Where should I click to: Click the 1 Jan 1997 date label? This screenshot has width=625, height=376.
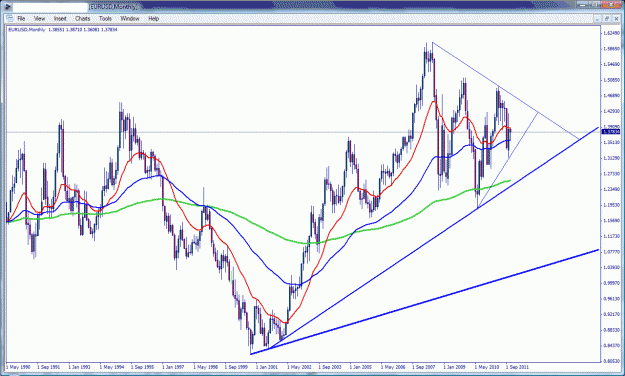coord(173,366)
